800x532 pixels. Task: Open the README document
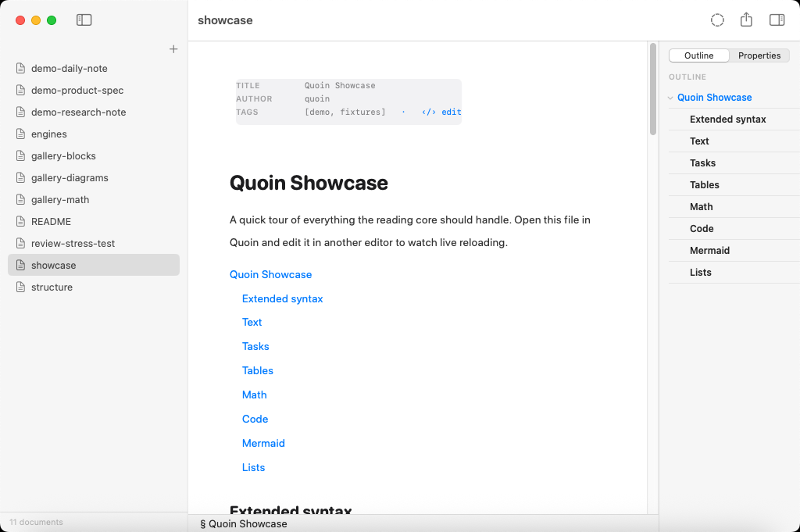(x=94, y=222)
